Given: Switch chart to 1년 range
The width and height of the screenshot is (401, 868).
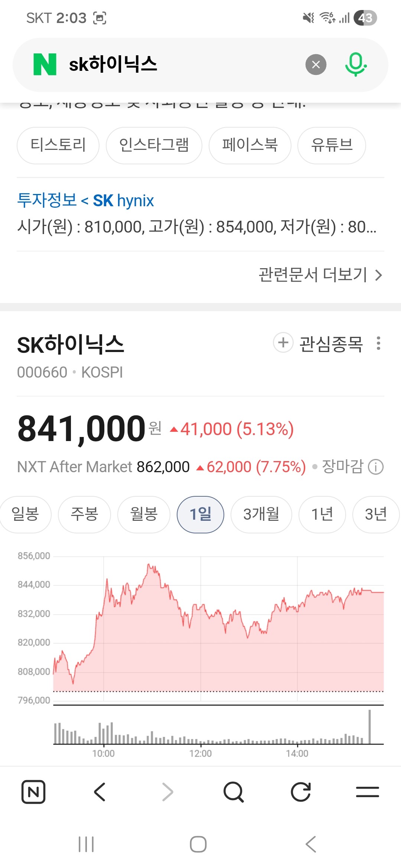Looking at the screenshot, I should (322, 514).
